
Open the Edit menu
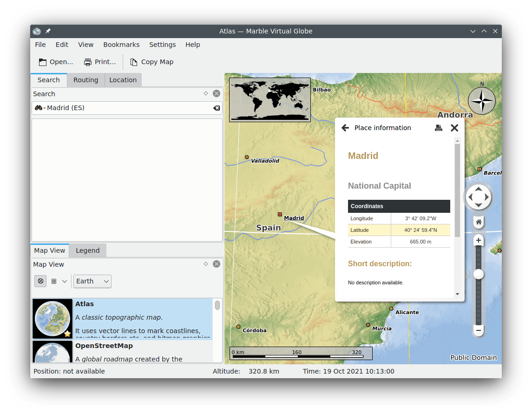tap(62, 45)
